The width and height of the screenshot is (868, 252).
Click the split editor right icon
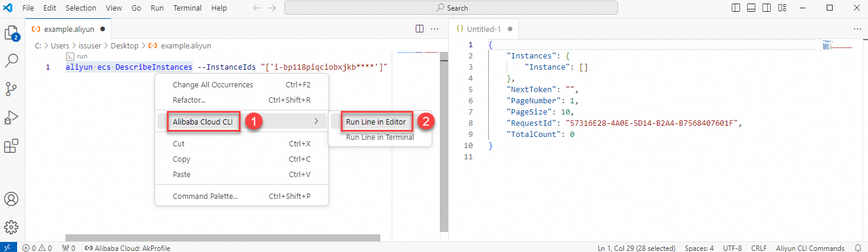point(419,28)
